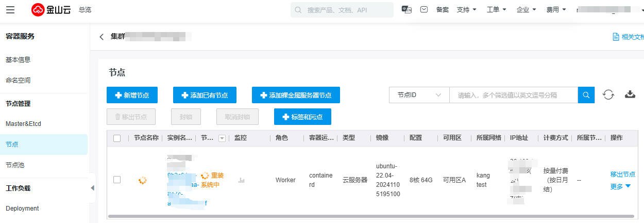The width and height of the screenshot is (644, 223).
Task: Click the 新增节点 button
Action: coord(132,95)
